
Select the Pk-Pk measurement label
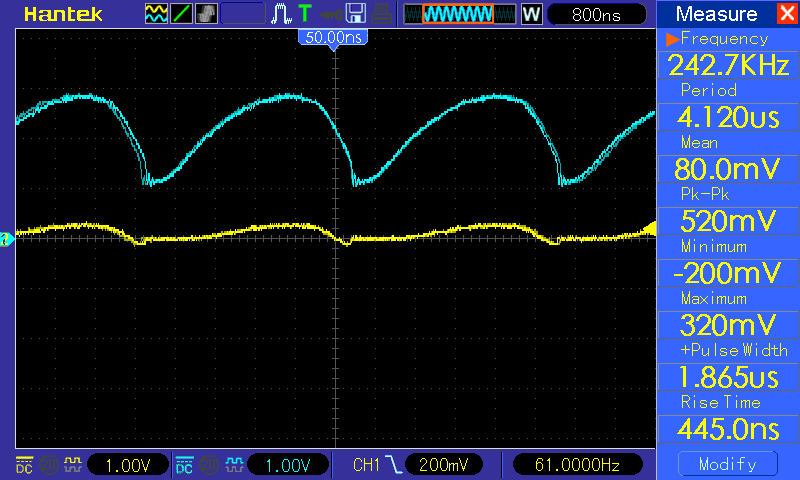(705, 194)
